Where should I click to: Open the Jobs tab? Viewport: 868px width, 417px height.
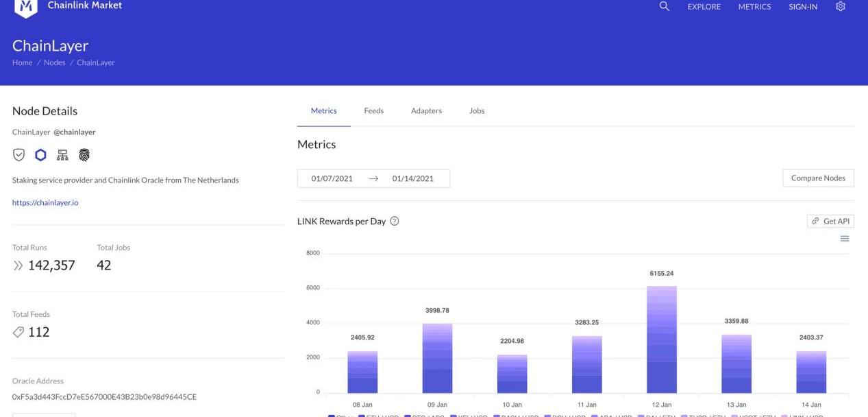pos(477,110)
